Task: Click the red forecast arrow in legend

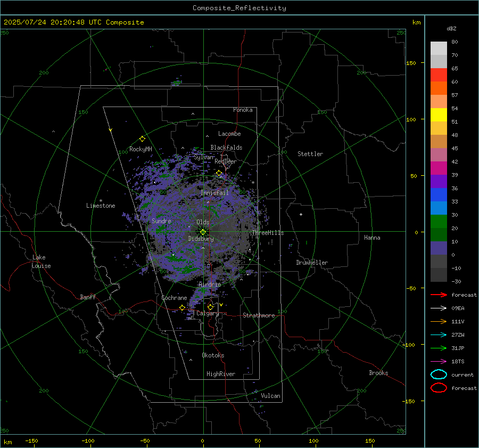Action: click(439, 295)
